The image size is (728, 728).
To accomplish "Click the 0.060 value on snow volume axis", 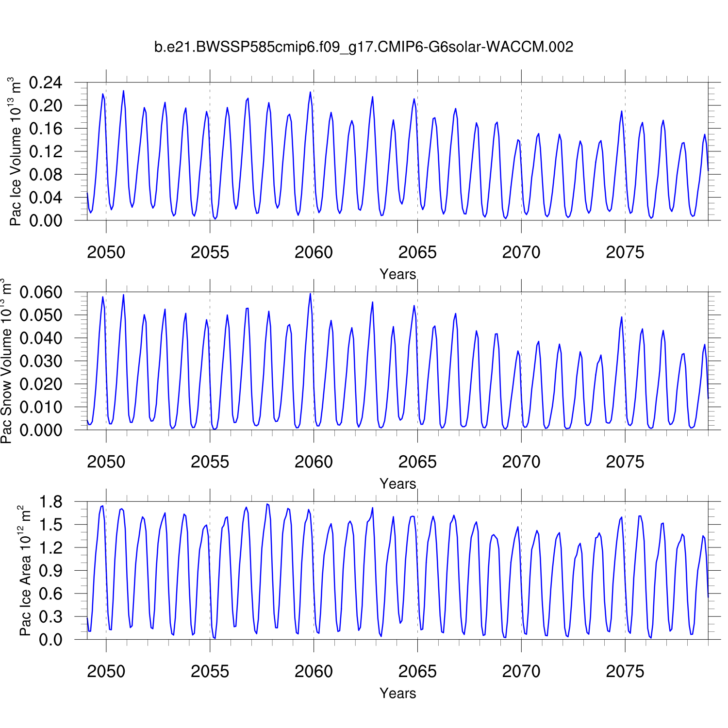I will (41, 293).
